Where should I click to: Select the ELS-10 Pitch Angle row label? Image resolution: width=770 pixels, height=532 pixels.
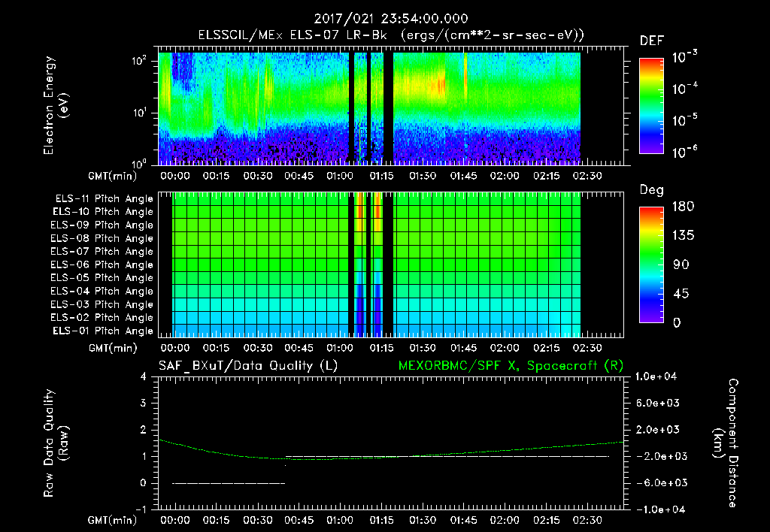103,212
